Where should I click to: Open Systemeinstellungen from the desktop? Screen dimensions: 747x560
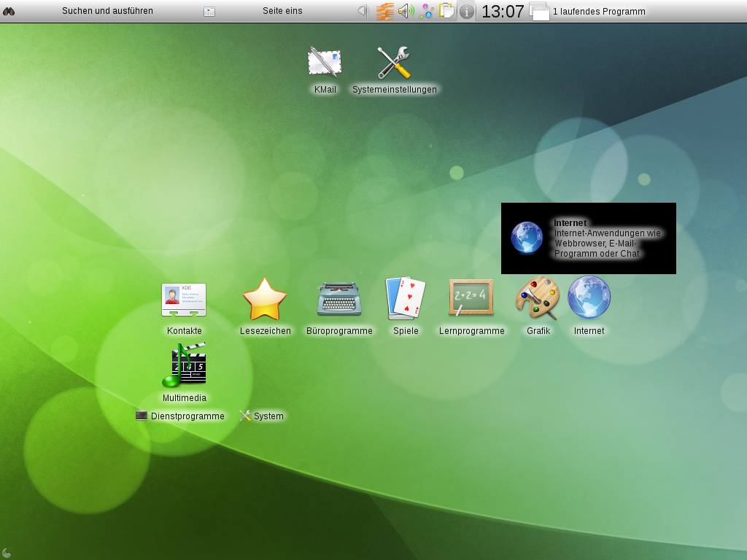click(394, 63)
